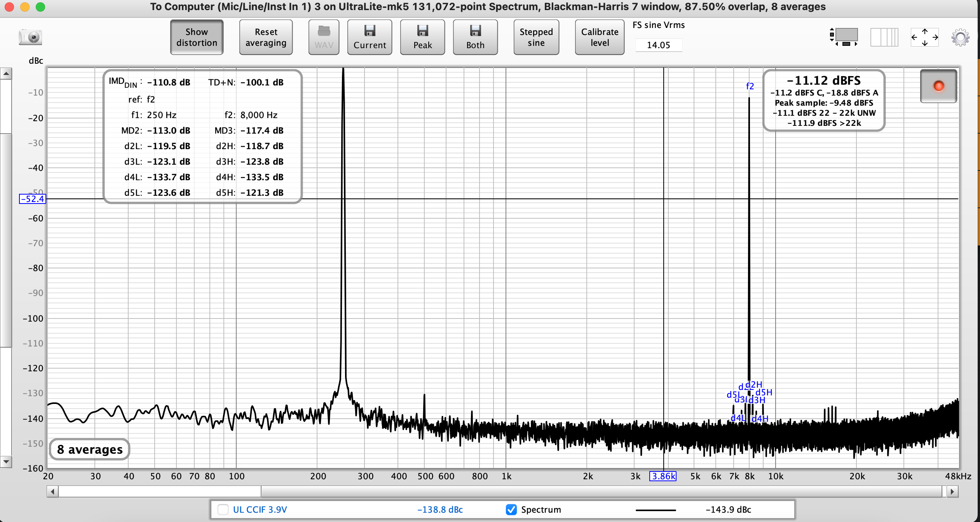Open Calibrate level dialog
980x522 pixels.
(600, 37)
